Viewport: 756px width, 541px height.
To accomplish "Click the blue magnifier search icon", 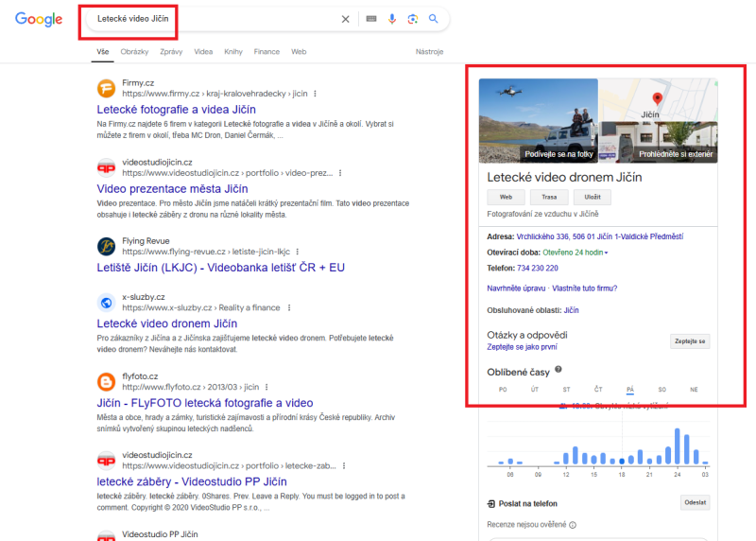I will pyautogui.click(x=434, y=19).
